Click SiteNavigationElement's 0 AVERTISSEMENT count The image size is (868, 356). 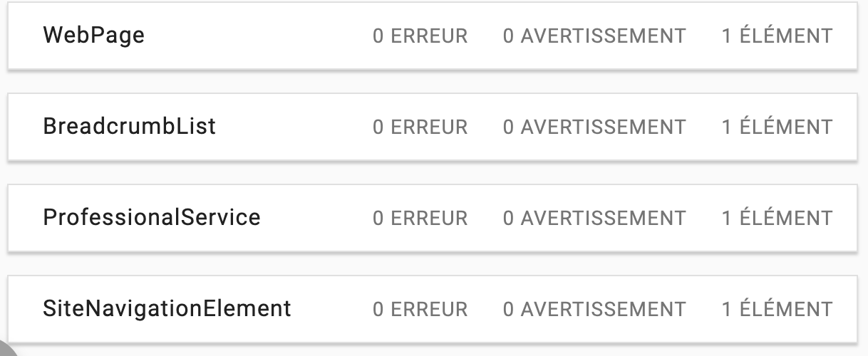594,309
